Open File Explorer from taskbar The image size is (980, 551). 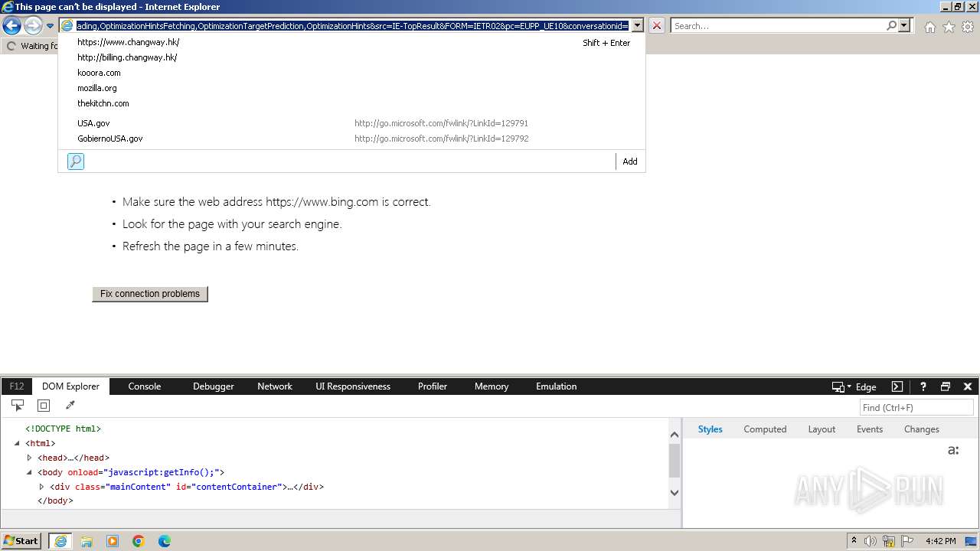(x=87, y=541)
